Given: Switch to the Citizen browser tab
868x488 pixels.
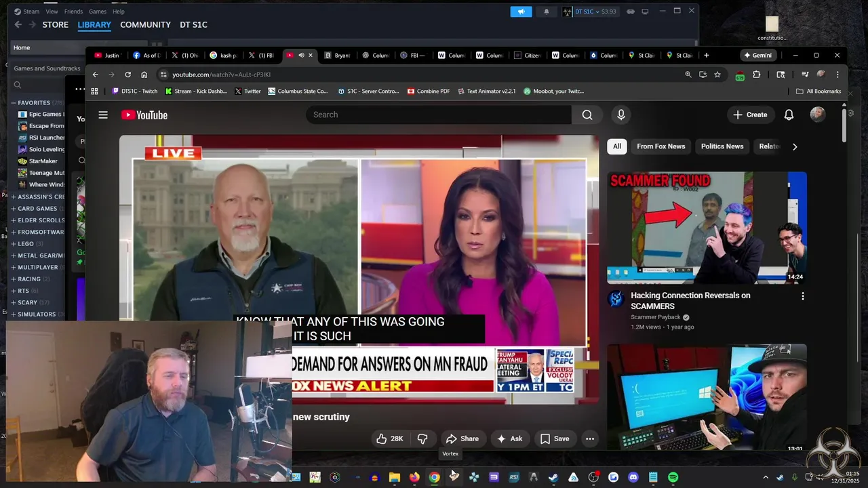Looking at the screenshot, I should point(527,55).
